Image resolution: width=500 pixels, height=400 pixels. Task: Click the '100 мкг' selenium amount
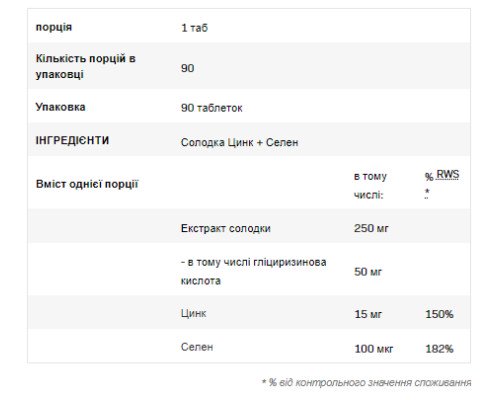(x=374, y=349)
